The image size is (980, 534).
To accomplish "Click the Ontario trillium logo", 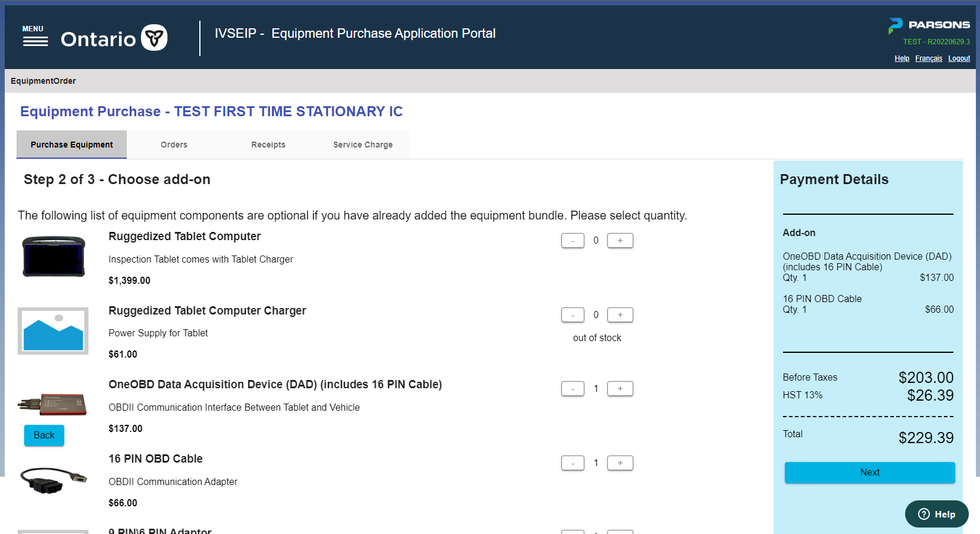I will 154,38.
